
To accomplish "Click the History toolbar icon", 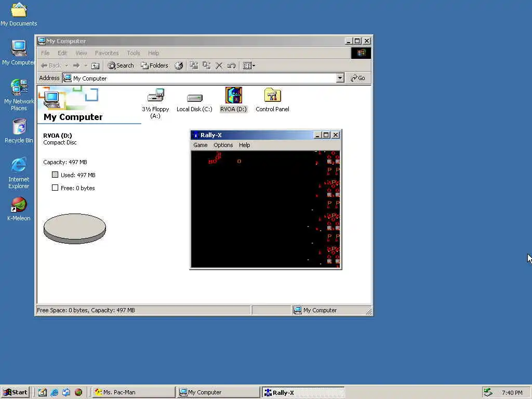I will pyautogui.click(x=179, y=65).
